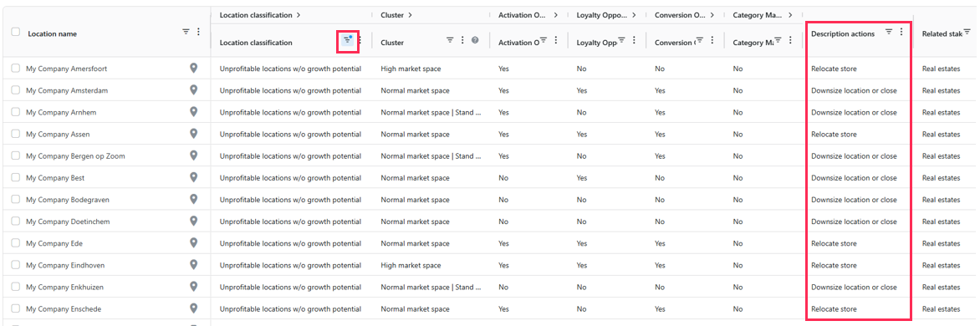Viewport: 980px width, 326px height.
Task: Select the My Company Enschede row checkbox
Action: click(x=16, y=309)
